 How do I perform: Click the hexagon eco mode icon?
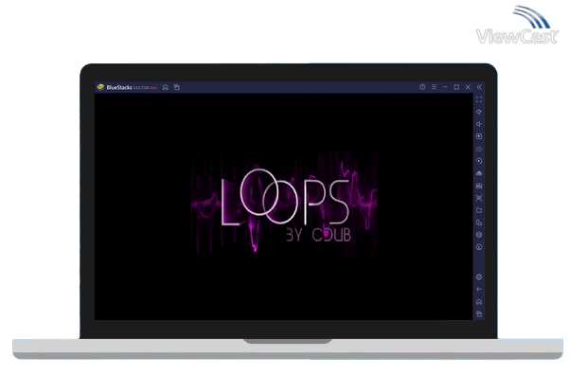(479, 235)
